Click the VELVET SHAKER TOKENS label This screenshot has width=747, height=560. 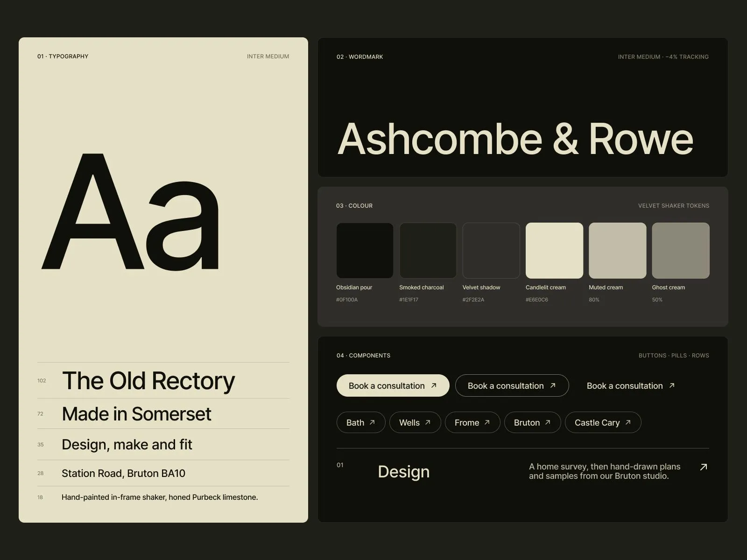(674, 206)
